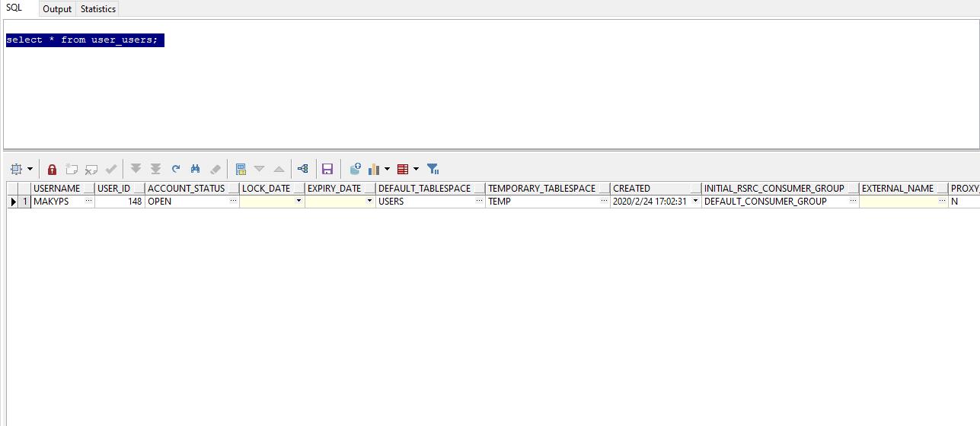Viewport: 980px width, 426px height.
Task: Open the chart icon dropdown arrow
Action: [387, 169]
